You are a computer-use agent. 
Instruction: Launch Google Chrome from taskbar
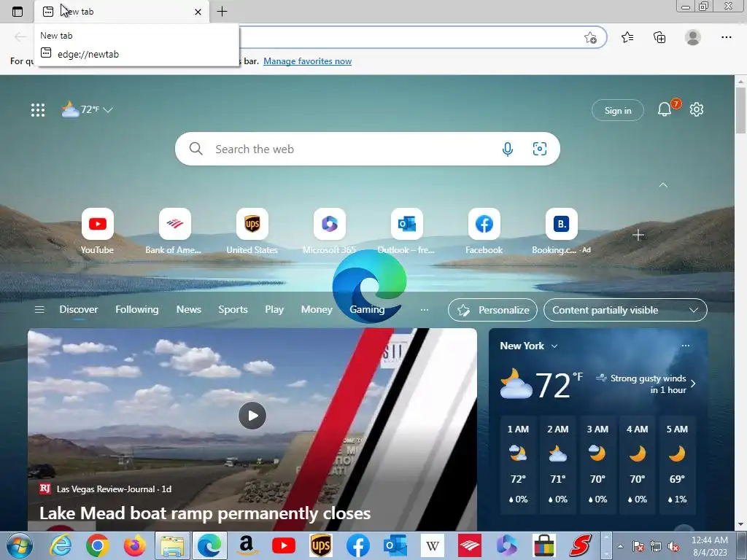tap(98, 545)
